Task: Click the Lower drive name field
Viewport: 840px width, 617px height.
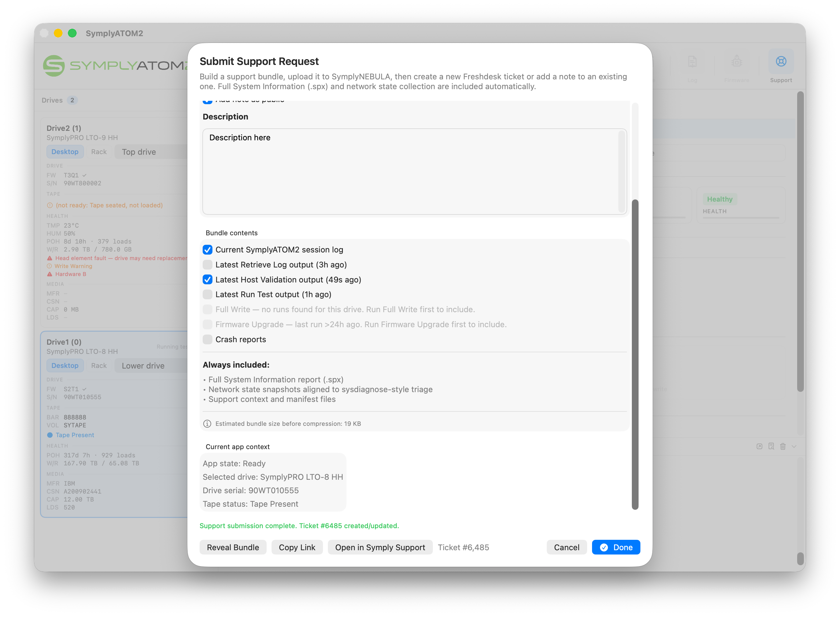Action: pos(151,365)
